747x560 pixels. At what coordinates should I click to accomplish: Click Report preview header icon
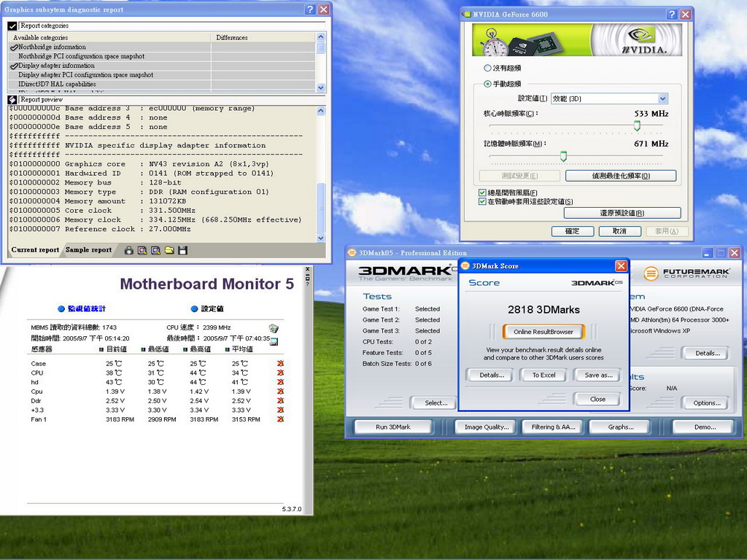click(12, 99)
